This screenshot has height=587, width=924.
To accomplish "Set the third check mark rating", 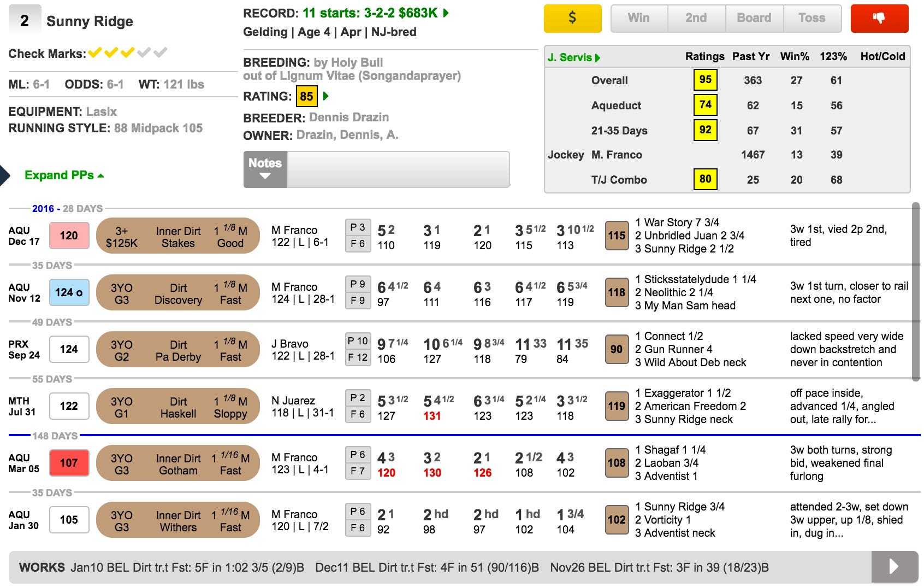I will (128, 53).
